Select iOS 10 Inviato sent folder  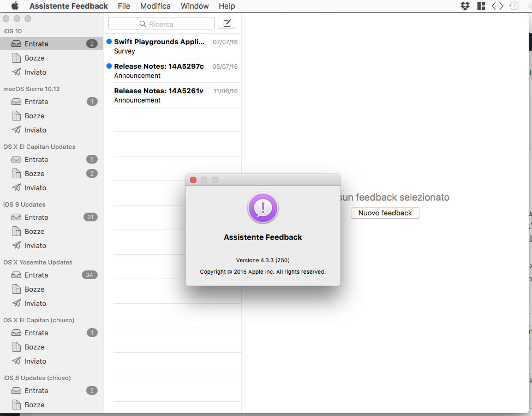(52, 72)
